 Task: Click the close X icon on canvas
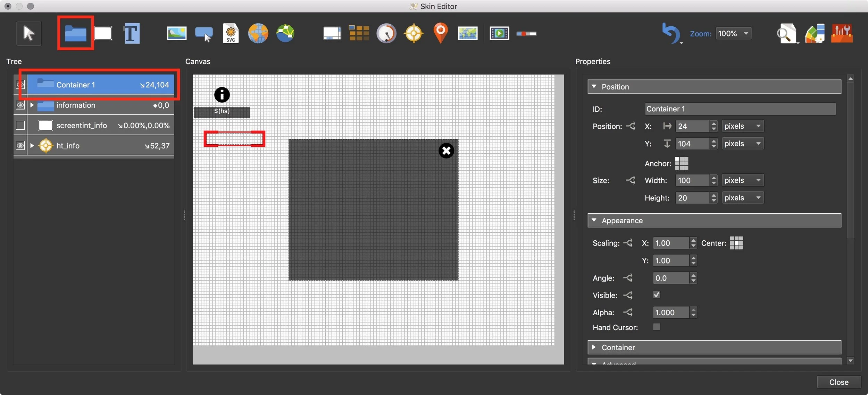point(446,151)
